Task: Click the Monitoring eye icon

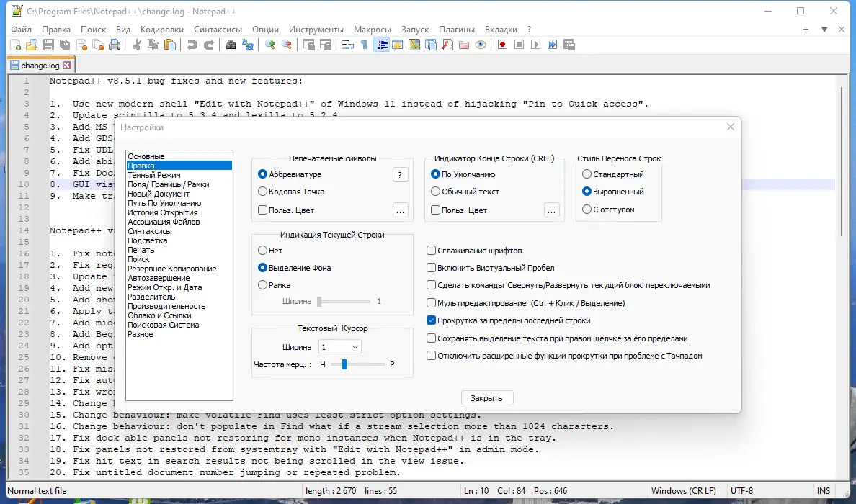Action: point(481,45)
